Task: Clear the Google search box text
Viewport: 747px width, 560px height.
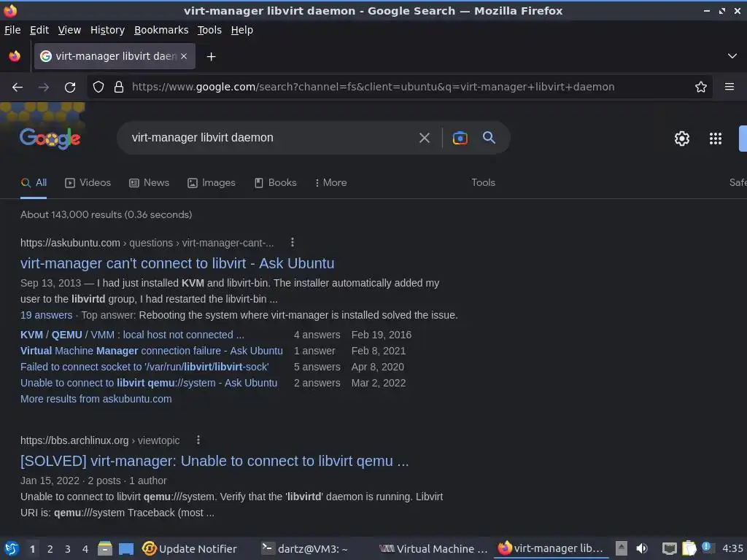Action: tap(424, 138)
